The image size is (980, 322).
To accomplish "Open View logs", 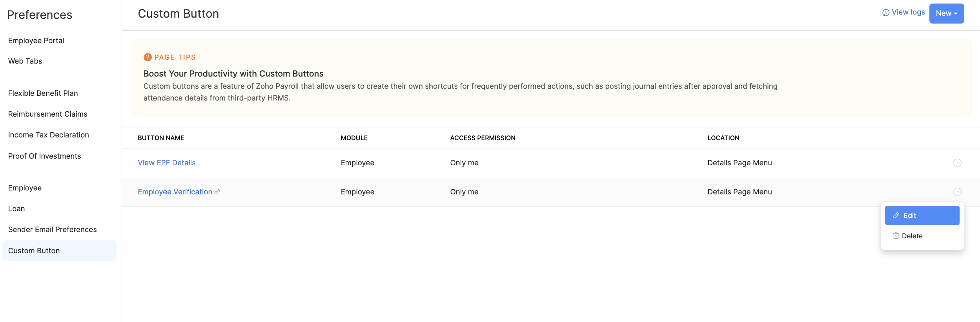I will click(x=908, y=12).
